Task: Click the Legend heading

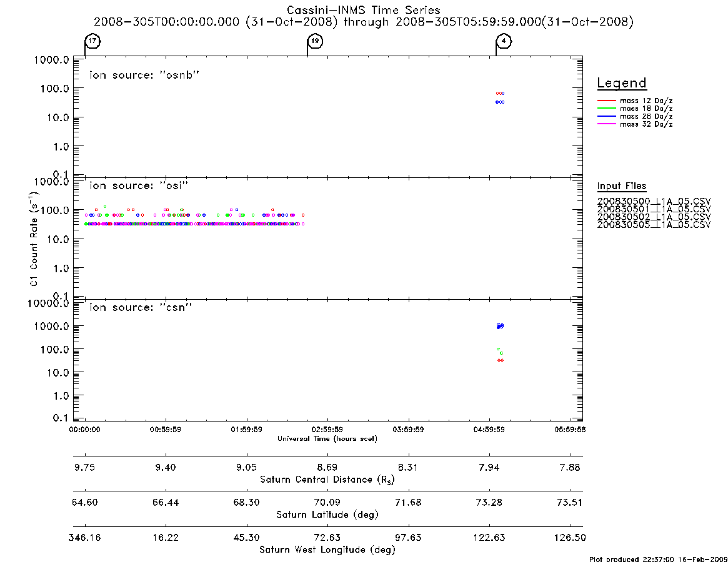Action: [x=622, y=83]
